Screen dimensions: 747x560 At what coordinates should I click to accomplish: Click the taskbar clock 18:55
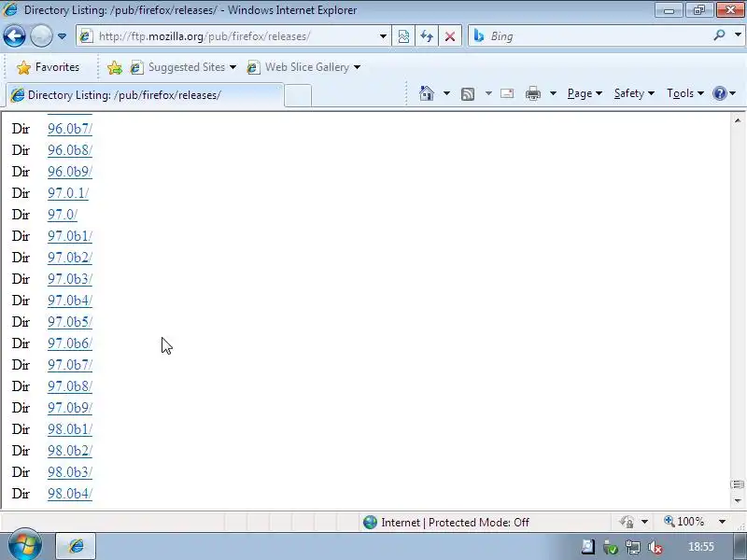tap(701, 547)
